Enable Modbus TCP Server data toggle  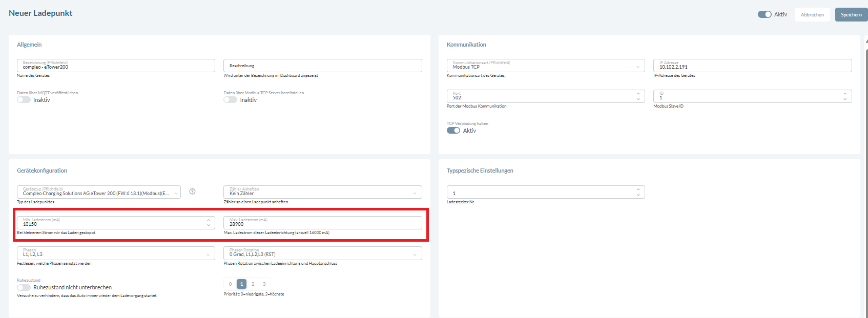coord(230,100)
